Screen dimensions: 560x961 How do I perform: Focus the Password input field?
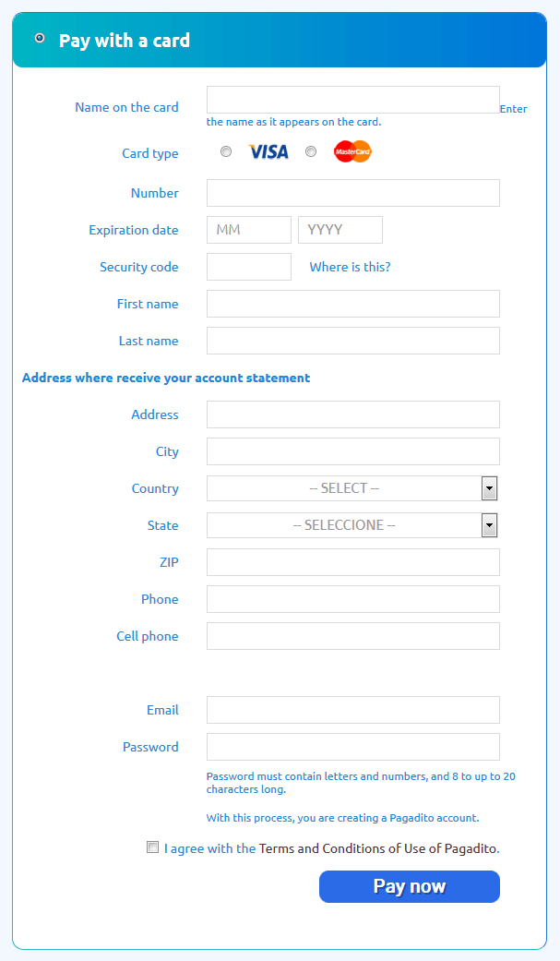tap(352, 747)
